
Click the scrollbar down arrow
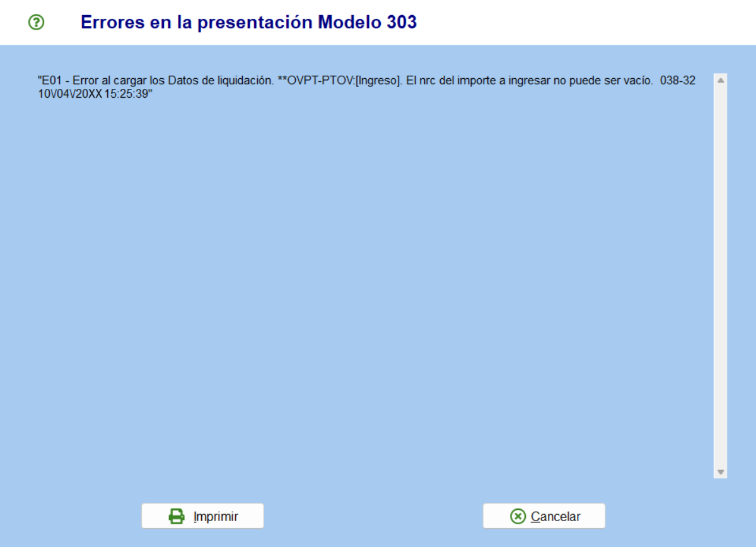(720, 471)
